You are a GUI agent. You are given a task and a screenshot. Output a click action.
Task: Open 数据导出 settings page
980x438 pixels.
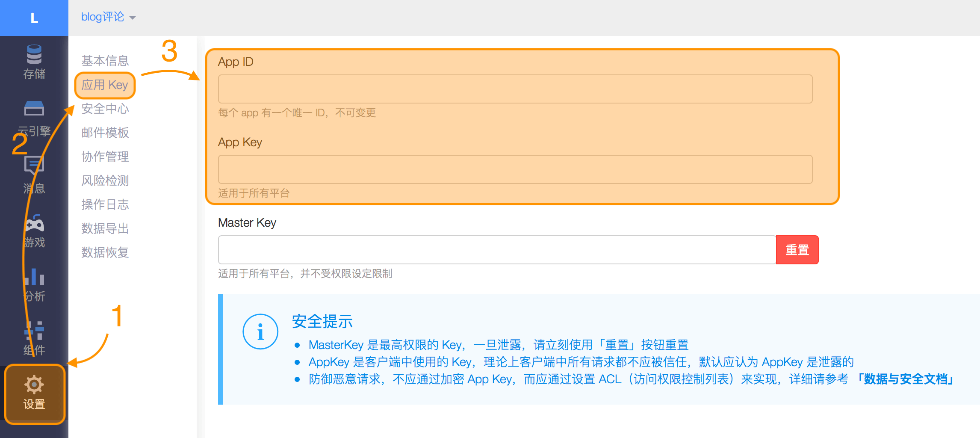point(105,228)
